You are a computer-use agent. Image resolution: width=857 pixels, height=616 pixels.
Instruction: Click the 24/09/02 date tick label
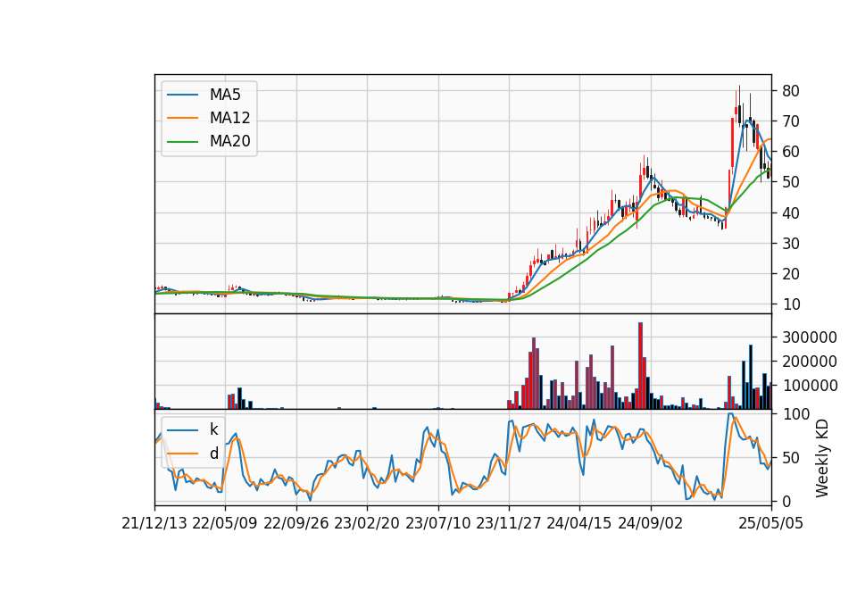pos(651,524)
